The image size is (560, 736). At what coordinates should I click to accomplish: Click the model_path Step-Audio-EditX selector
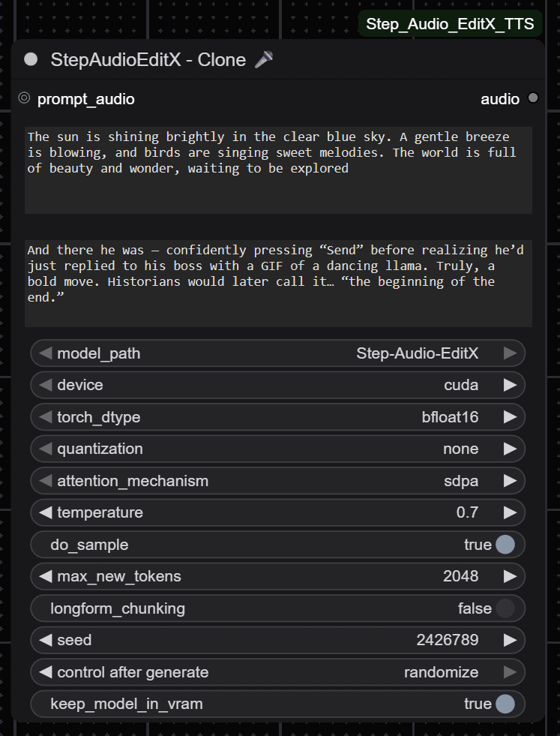pyautogui.click(x=277, y=353)
